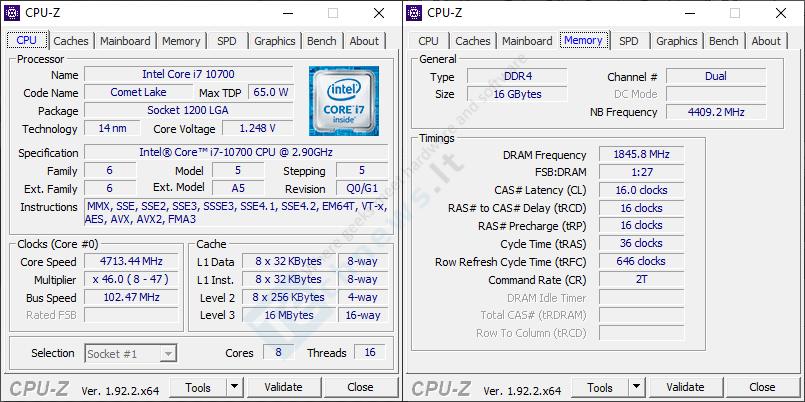This screenshot has height=402, width=805.
Task: Click Threads value 16
Action: coord(370,353)
